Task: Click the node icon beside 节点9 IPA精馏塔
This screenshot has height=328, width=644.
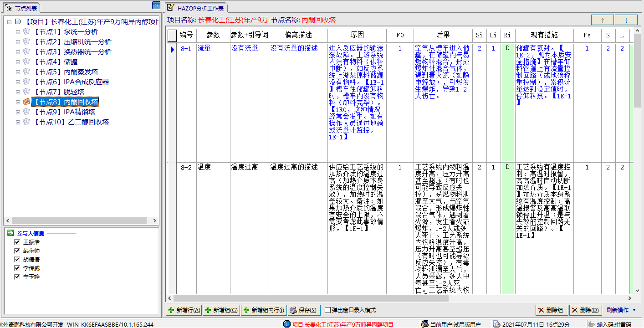Action: [x=26, y=112]
